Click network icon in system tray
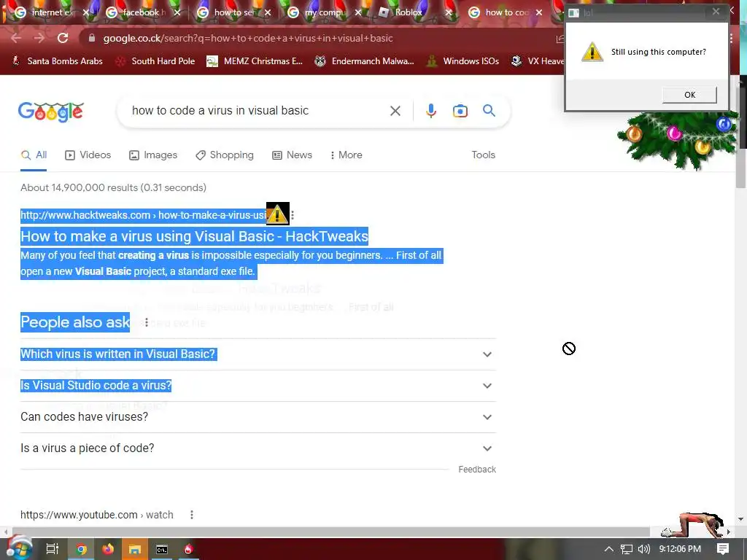The width and height of the screenshot is (747, 560). (x=627, y=550)
